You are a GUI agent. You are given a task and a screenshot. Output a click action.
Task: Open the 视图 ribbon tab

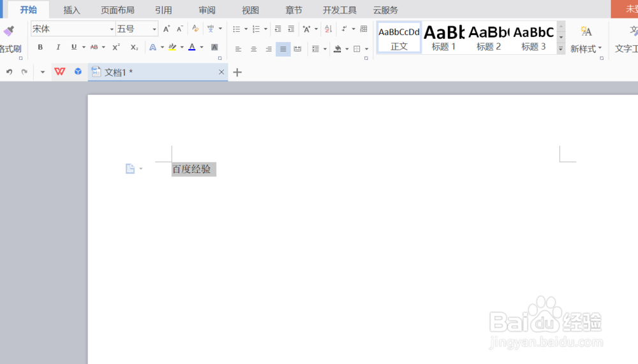(x=250, y=10)
